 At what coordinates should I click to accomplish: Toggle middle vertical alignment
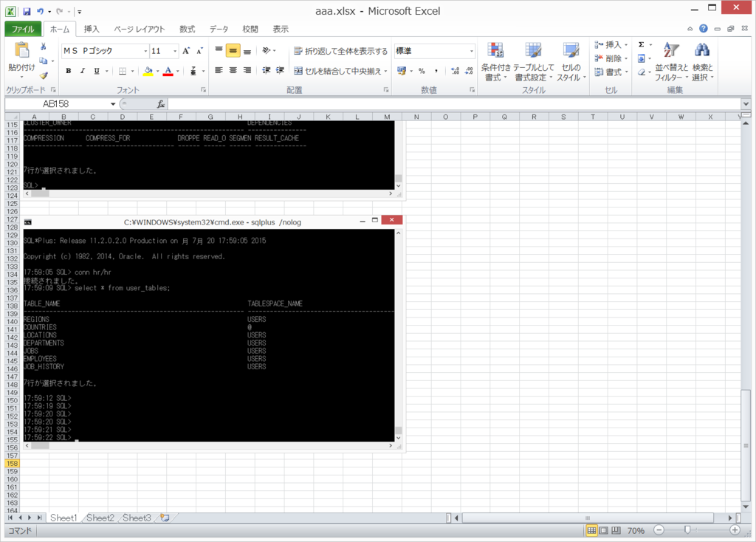233,51
